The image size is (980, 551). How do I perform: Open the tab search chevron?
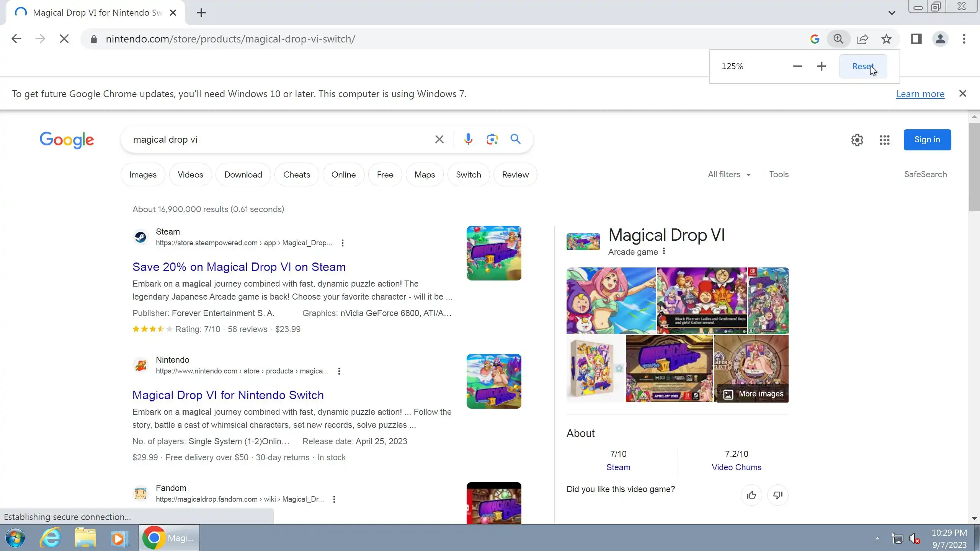pyautogui.click(x=892, y=13)
